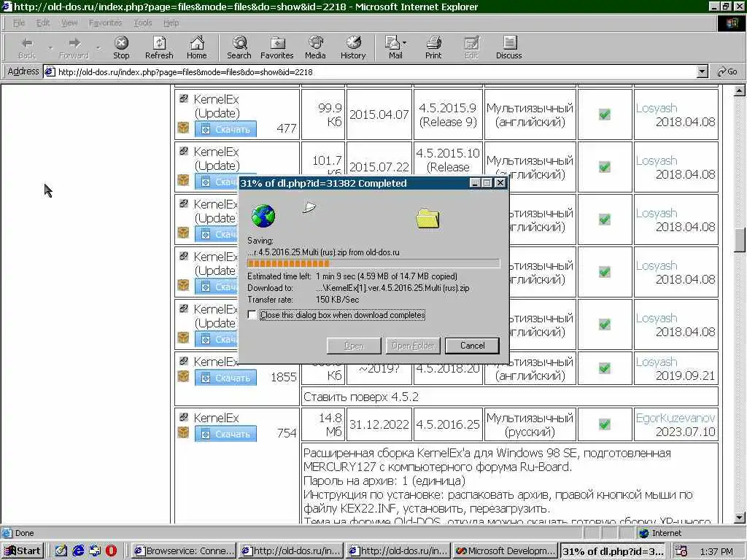Click the Mail toolbar icon
Screen dimensions: 747x560
(x=395, y=47)
